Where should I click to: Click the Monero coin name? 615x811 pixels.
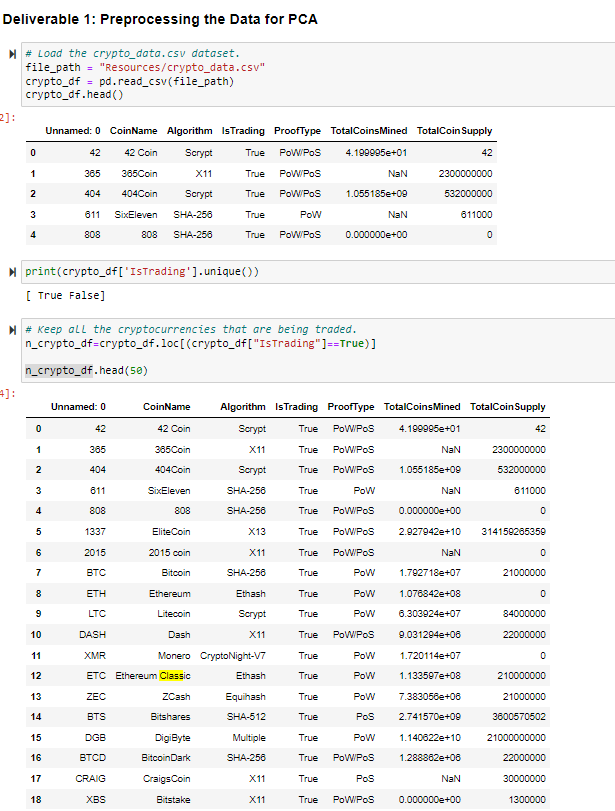click(x=174, y=656)
